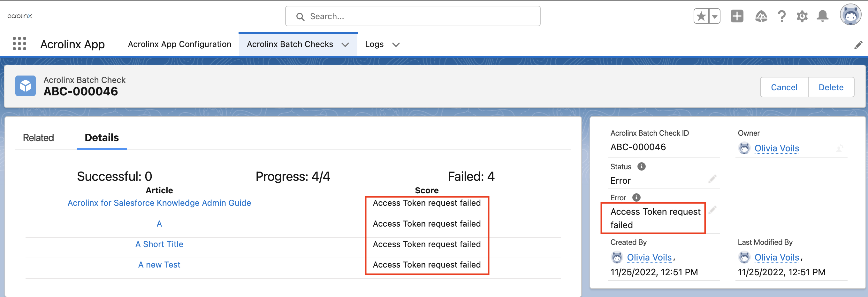This screenshot has width=868, height=297.
Task: Open the user profile avatar menu
Action: 850,15
